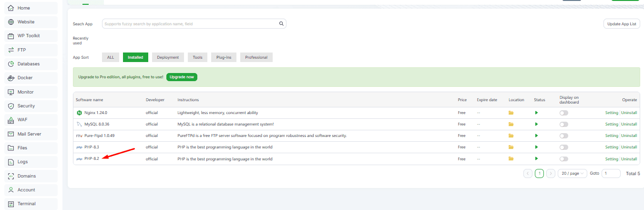This screenshot has height=210, width=644.
Task: Go to the next page arrow
Action: click(x=551, y=174)
